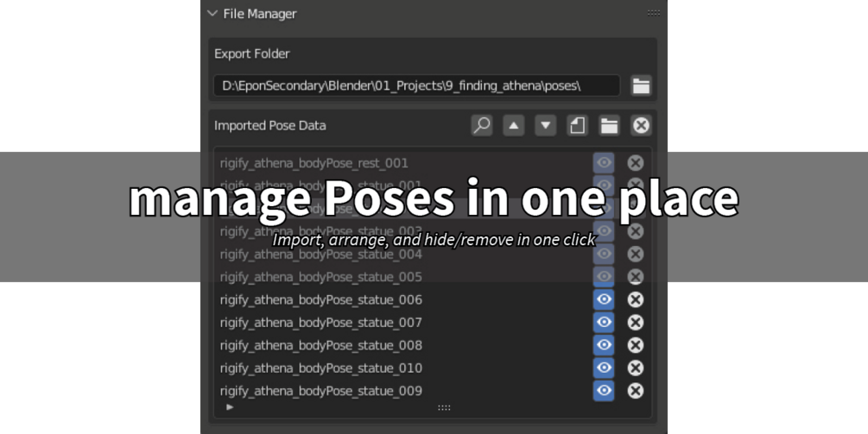Hide pose bodyPose_statue_007 using eye icon
The image size is (868, 434).
604,323
